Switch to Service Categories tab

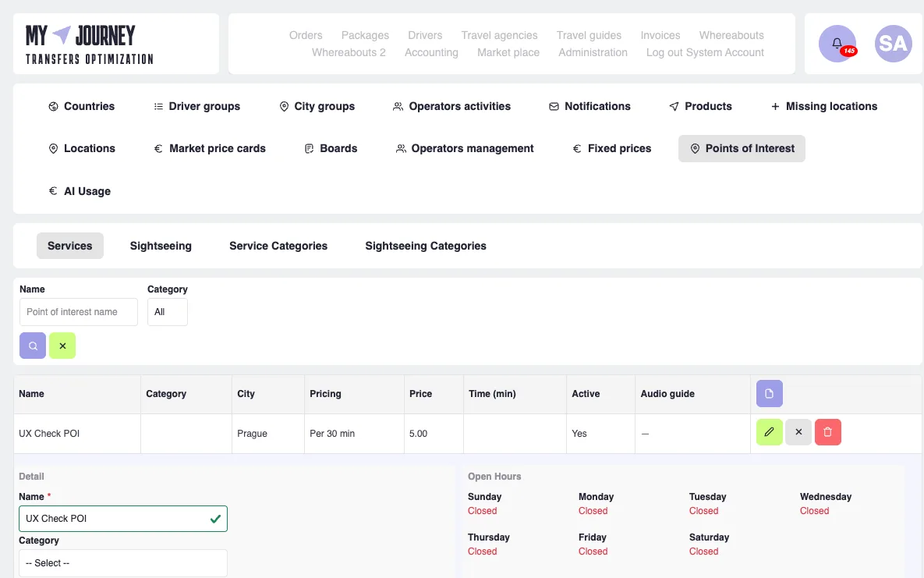click(x=278, y=246)
